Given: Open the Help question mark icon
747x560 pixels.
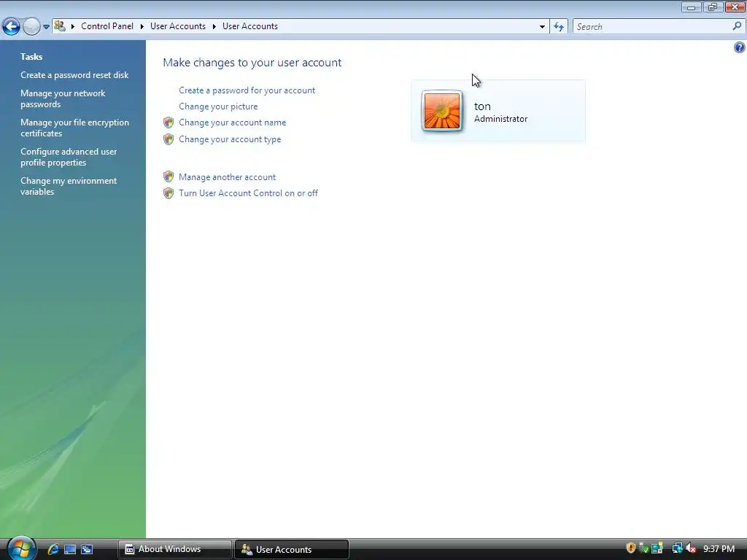Looking at the screenshot, I should (x=740, y=47).
